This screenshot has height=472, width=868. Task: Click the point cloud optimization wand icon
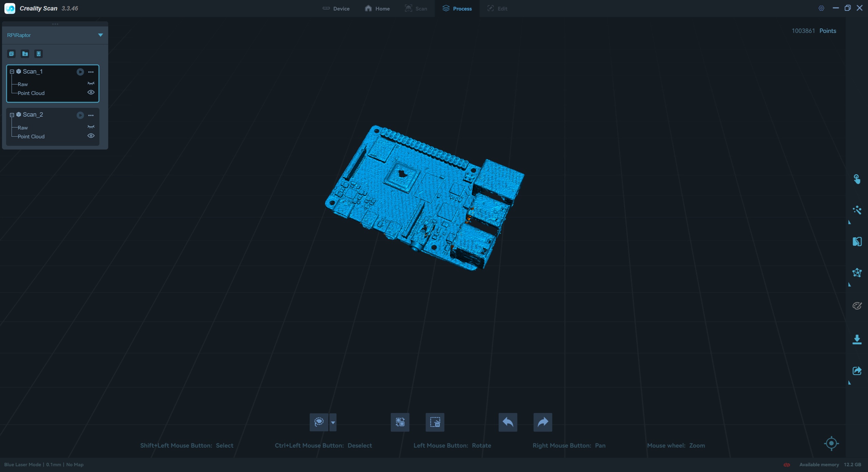pos(857,210)
